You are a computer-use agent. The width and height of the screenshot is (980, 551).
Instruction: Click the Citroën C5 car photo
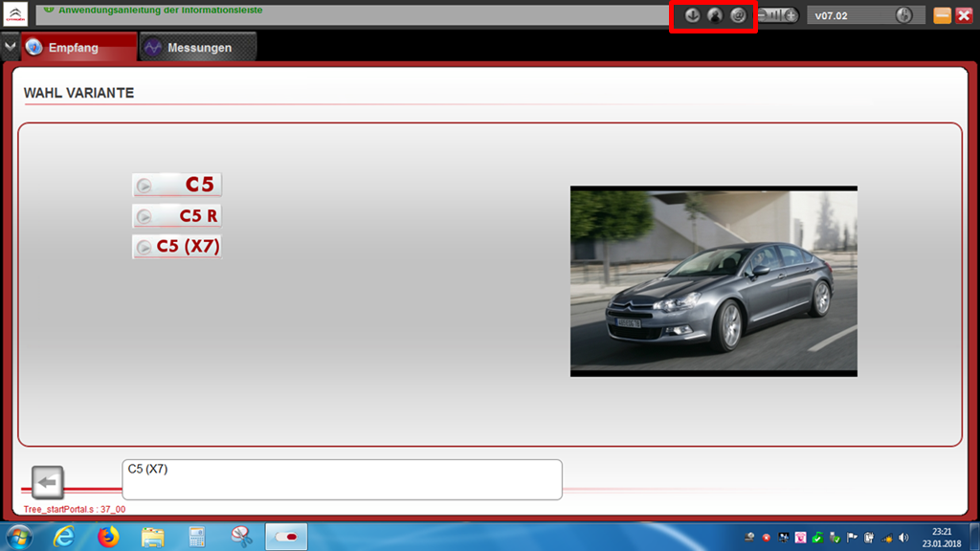(x=714, y=281)
